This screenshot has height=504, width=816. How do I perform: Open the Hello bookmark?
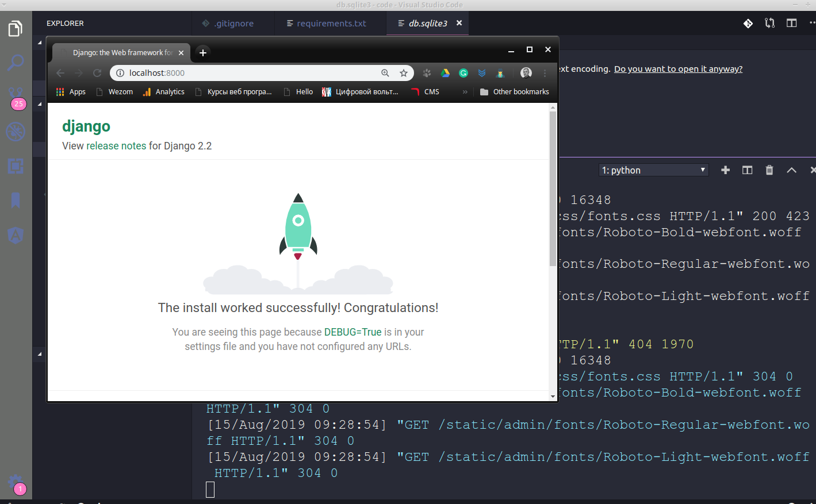298,92
